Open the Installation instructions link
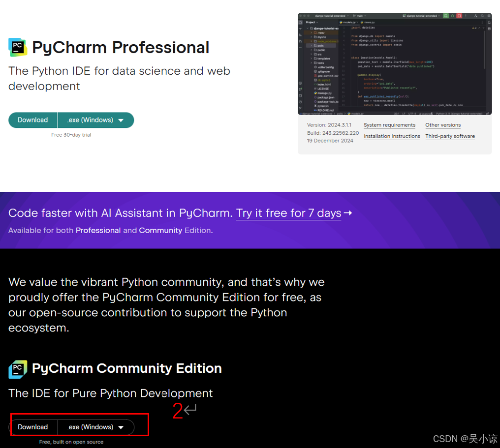The width and height of the screenshot is (500, 448). [x=392, y=136]
